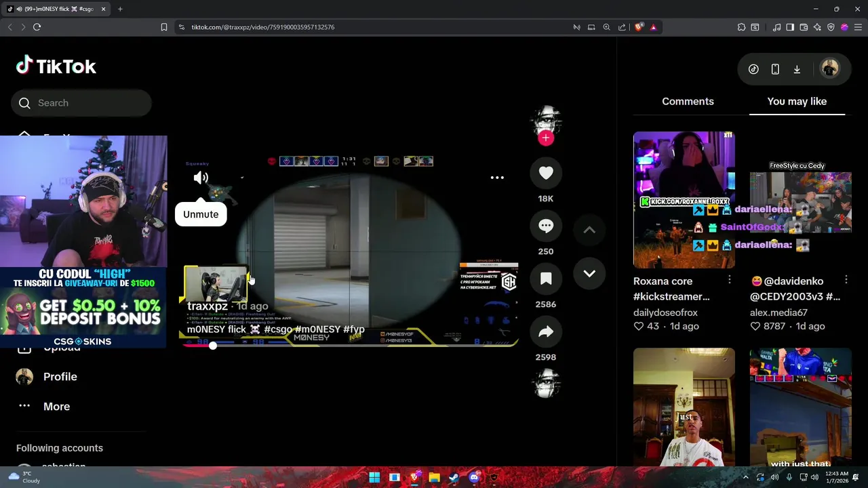Screen dimensions: 868x488
Task: Reload the page with the refresh icon
Action: (x=37, y=27)
